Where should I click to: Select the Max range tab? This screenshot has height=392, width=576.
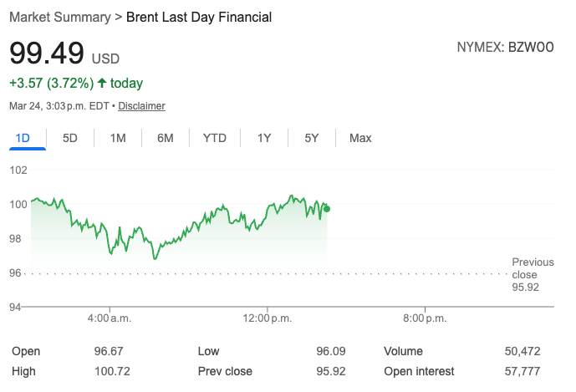[360, 138]
